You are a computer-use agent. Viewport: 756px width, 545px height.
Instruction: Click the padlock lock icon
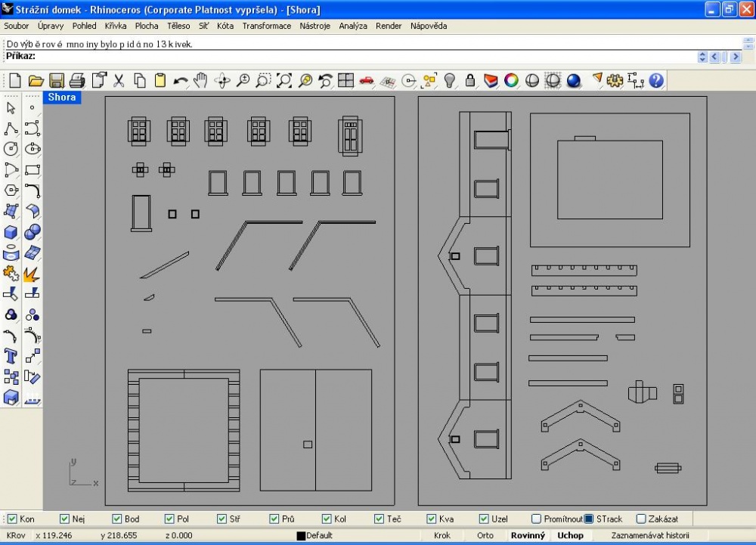(470, 80)
